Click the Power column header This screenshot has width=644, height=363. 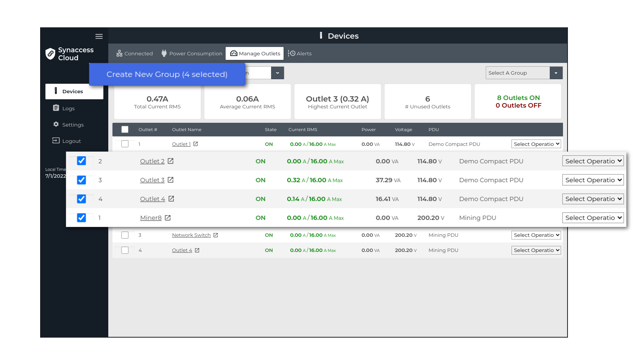click(x=369, y=130)
